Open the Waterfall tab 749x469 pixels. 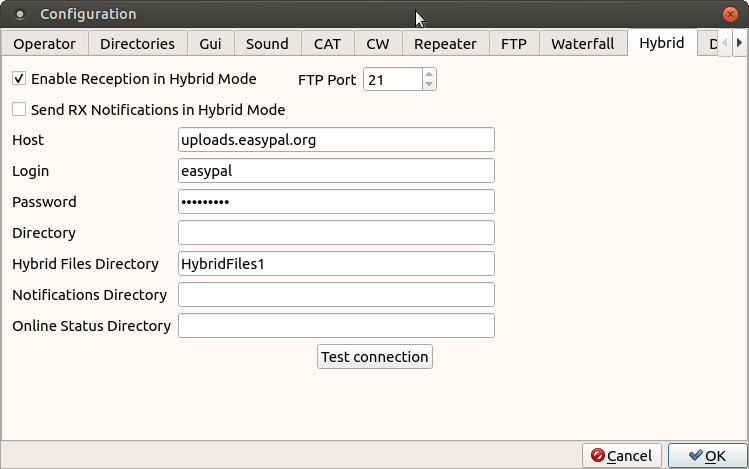tap(583, 43)
